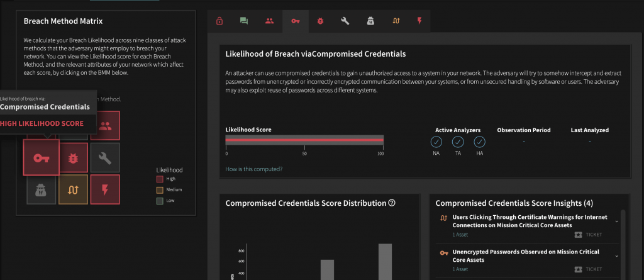Click TICKET button for Unencrypted Passwords insight
This screenshot has height=280, width=644.
[x=589, y=269]
